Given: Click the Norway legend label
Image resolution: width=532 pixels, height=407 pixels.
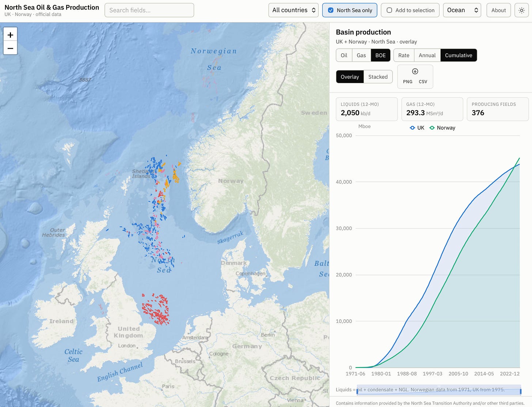Looking at the screenshot, I should pos(446,128).
